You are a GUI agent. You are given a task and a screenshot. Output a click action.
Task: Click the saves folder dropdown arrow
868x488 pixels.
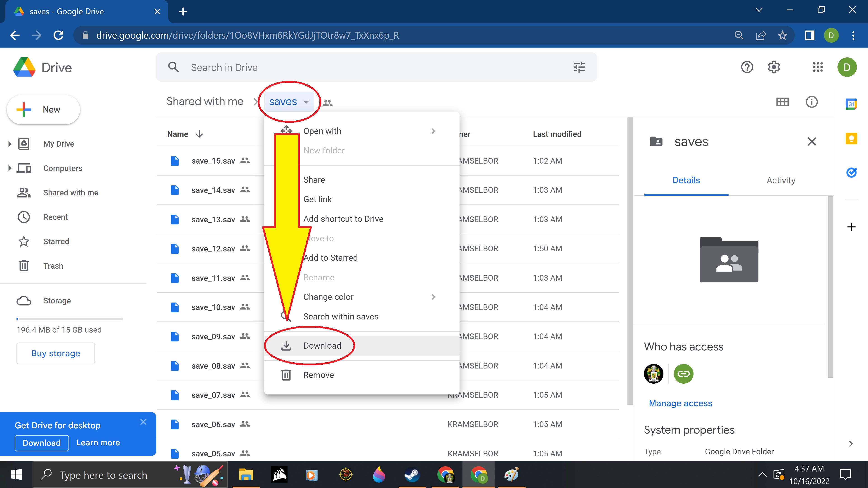click(306, 102)
